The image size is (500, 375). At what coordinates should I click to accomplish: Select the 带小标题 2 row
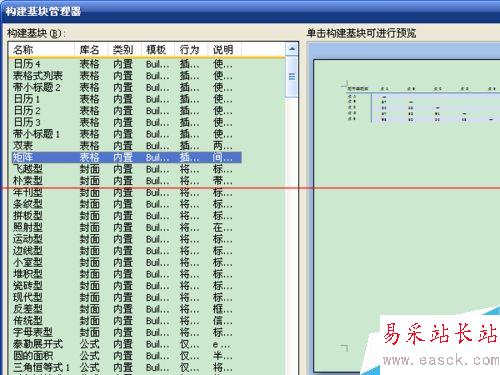pos(126,87)
